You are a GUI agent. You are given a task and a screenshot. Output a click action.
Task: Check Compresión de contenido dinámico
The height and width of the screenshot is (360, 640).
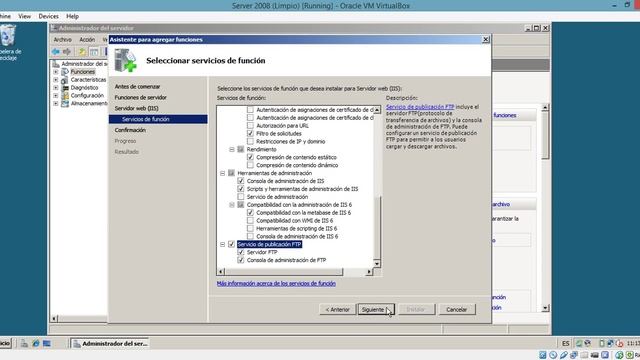(250, 165)
